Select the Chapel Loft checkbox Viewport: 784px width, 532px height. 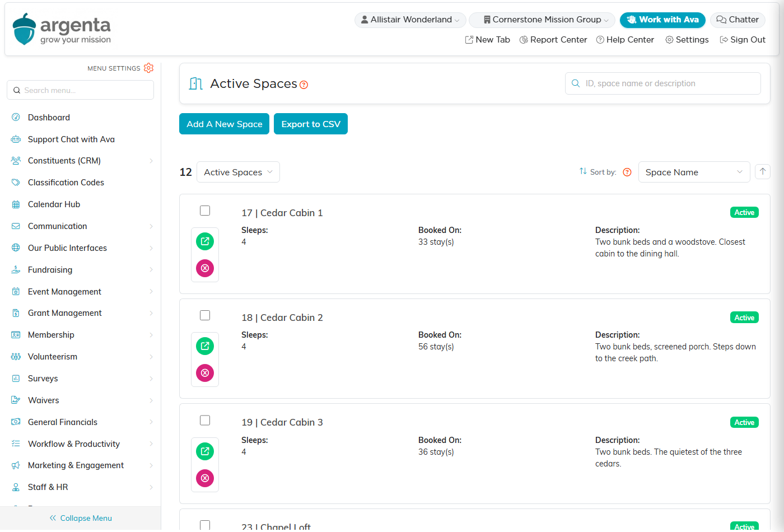[205, 525]
